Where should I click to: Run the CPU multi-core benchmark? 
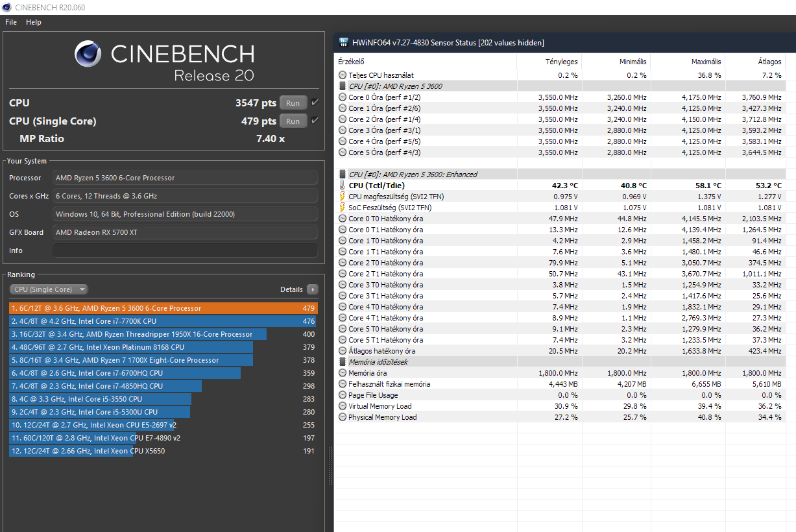click(x=293, y=103)
